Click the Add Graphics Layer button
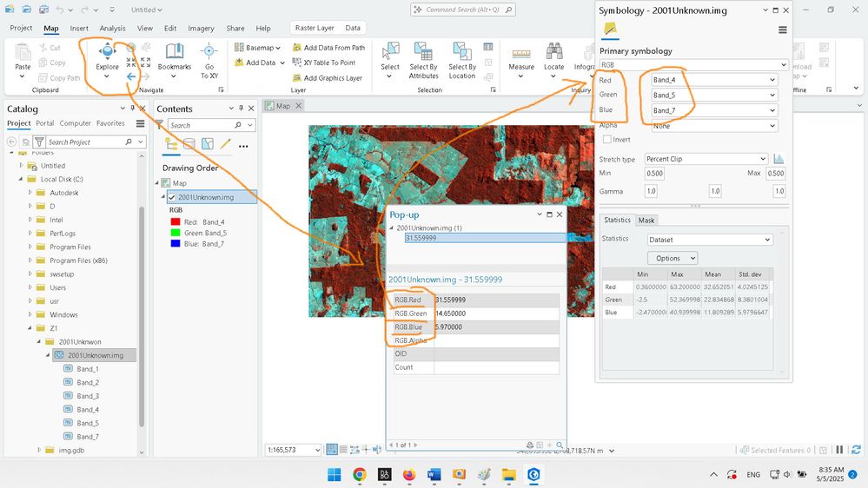 click(328, 77)
